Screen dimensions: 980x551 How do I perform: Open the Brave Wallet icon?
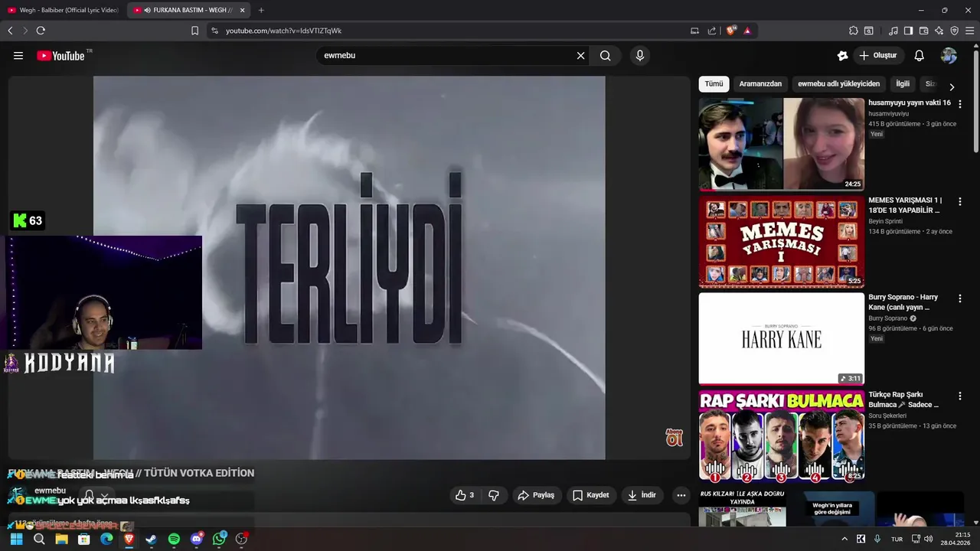pyautogui.click(x=923, y=31)
